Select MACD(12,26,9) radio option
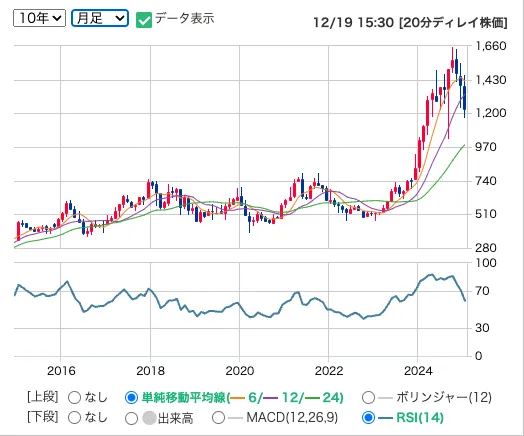Viewport: 524px width, 436px height. (218, 418)
